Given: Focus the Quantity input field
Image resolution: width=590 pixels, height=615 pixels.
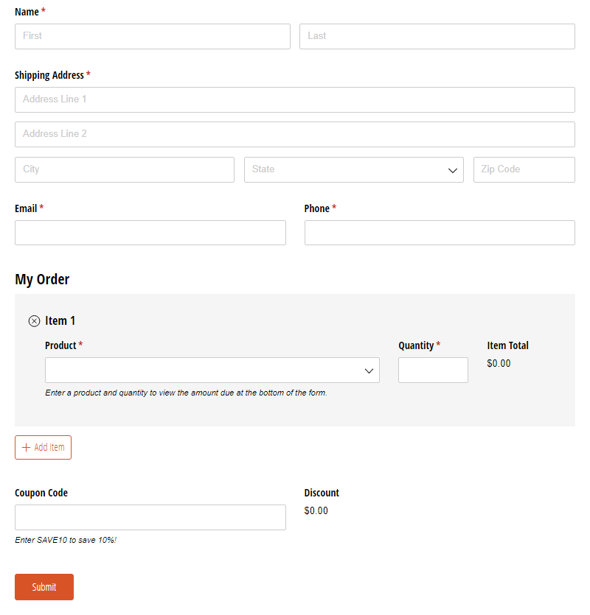Looking at the screenshot, I should pos(433,370).
